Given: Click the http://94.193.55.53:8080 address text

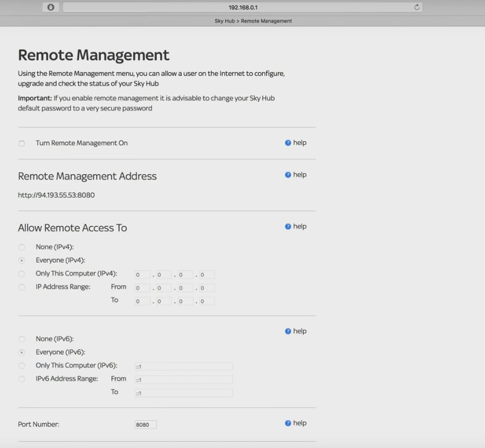Looking at the screenshot, I should [56, 195].
